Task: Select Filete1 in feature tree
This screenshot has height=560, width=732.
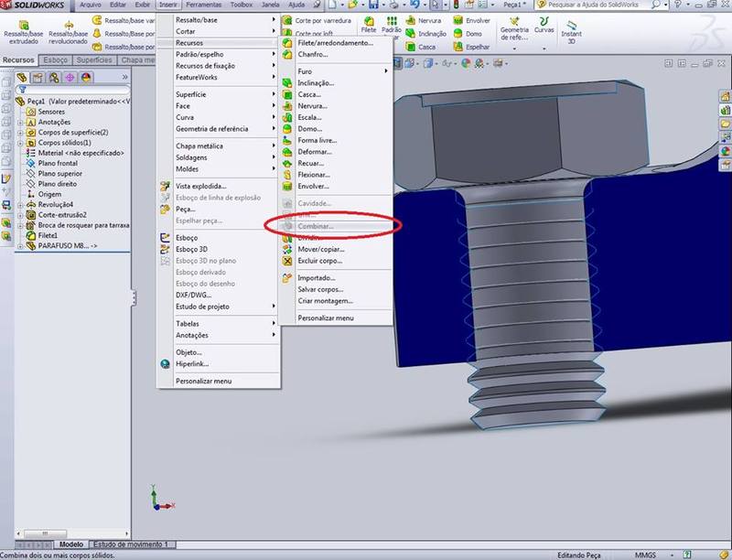Action: coord(48,236)
